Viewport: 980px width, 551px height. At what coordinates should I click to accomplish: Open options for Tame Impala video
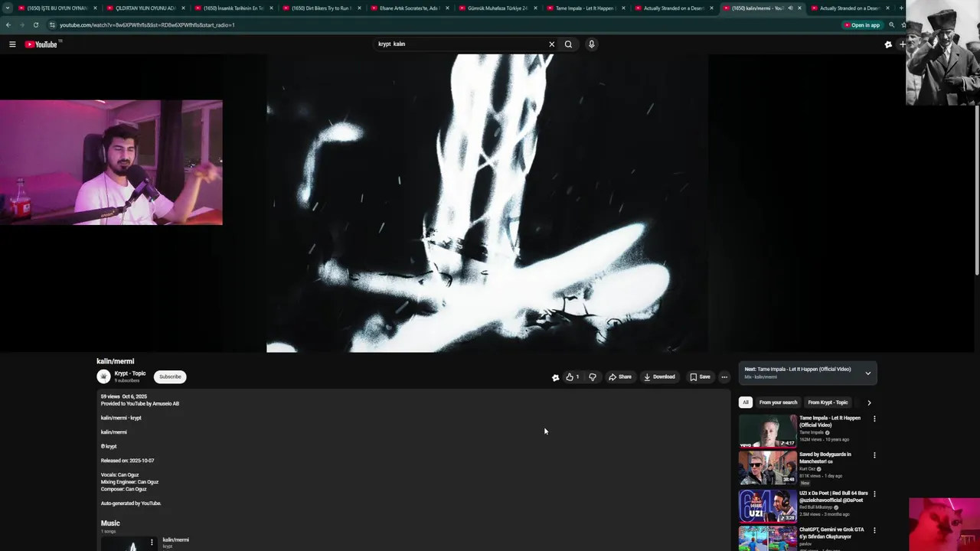coord(874,419)
